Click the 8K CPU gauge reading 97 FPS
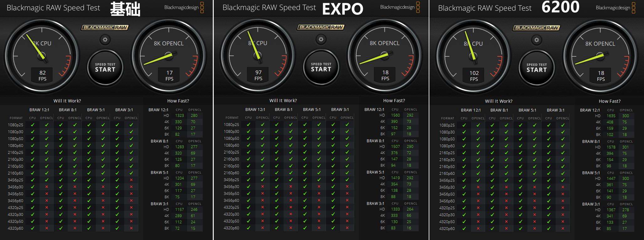The width and height of the screenshot is (644, 240). [258, 56]
